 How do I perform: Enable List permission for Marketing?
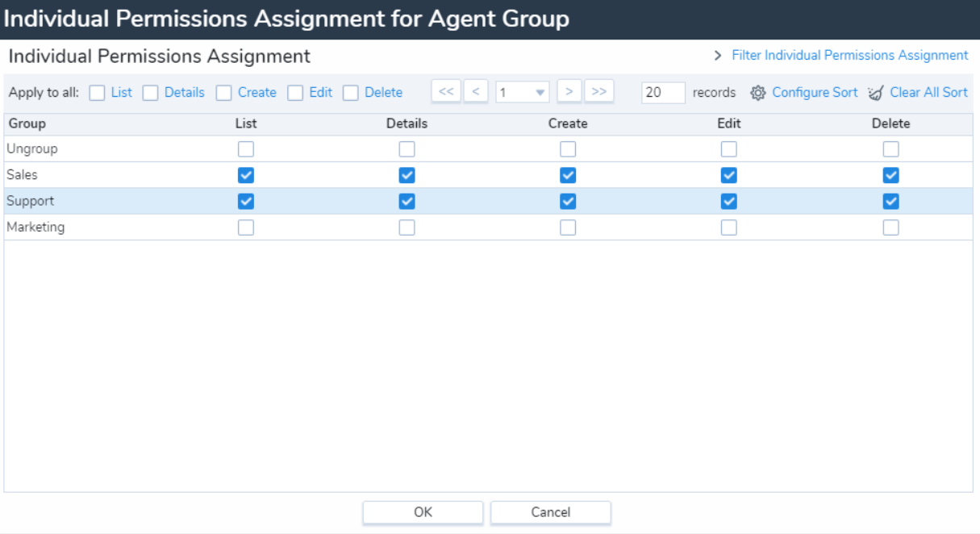246,227
